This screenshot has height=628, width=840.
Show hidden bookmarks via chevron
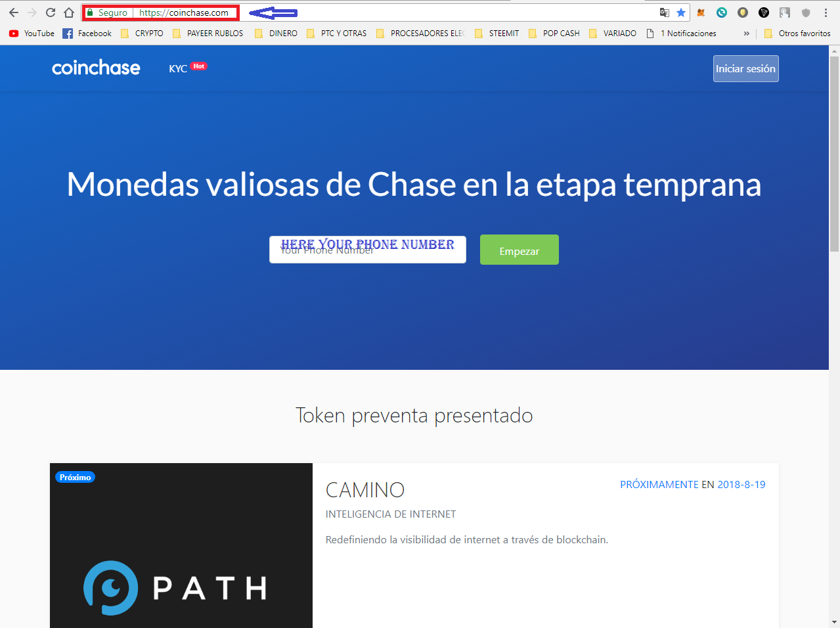click(x=746, y=33)
